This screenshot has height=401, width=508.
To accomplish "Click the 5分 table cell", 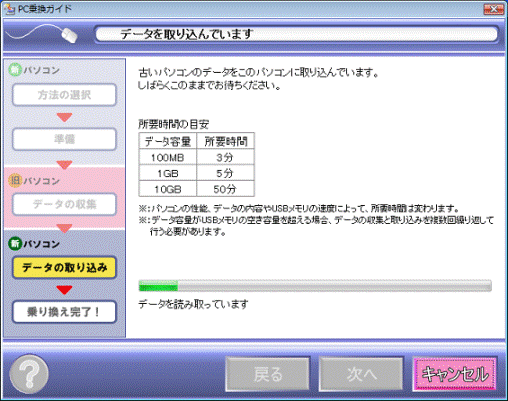I will [226, 173].
